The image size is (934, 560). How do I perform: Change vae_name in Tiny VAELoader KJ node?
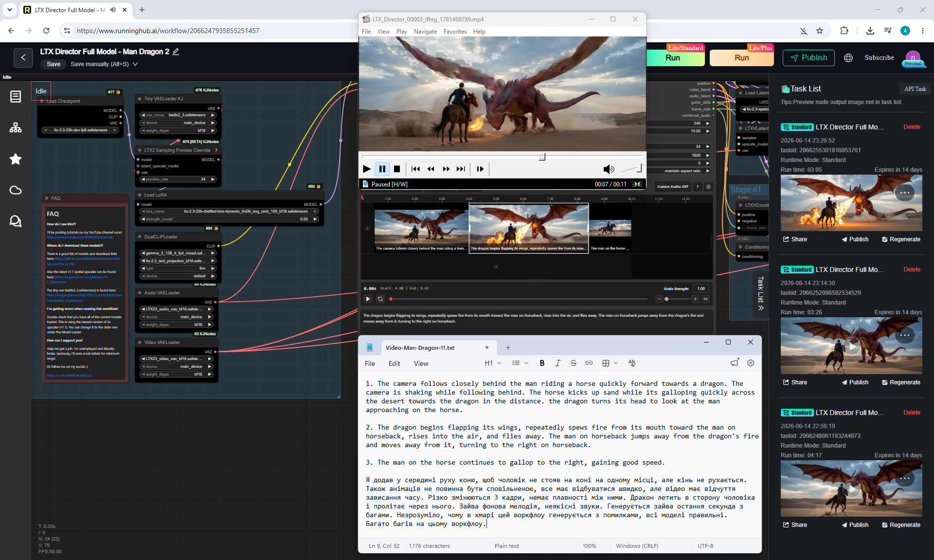point(178,115)
